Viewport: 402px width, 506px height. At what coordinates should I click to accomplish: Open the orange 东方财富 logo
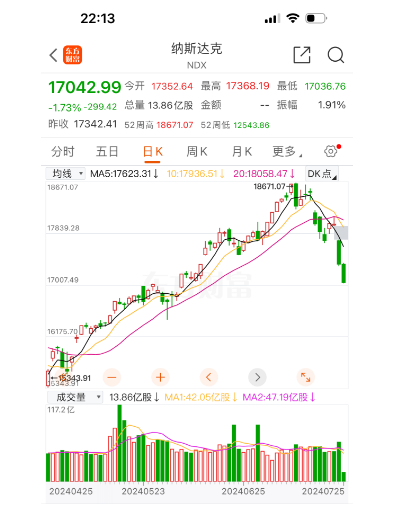coord(72,55)
